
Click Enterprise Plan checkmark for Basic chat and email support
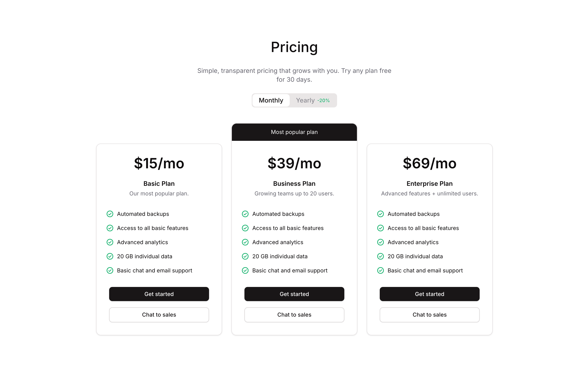pos(381,270)
